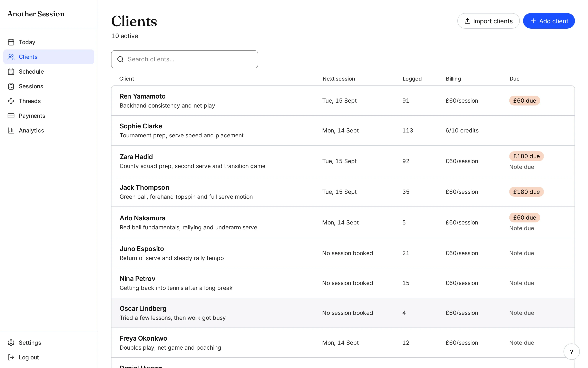Navigate to Threads
This screenshot has width=588, height=368.
pos(49,101)
